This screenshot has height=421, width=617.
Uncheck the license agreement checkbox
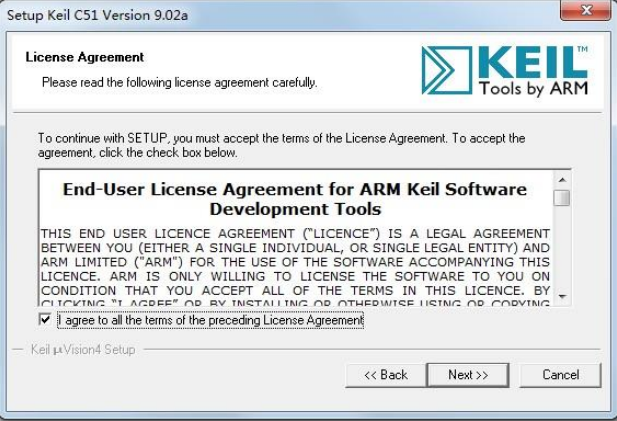[44, 320]
